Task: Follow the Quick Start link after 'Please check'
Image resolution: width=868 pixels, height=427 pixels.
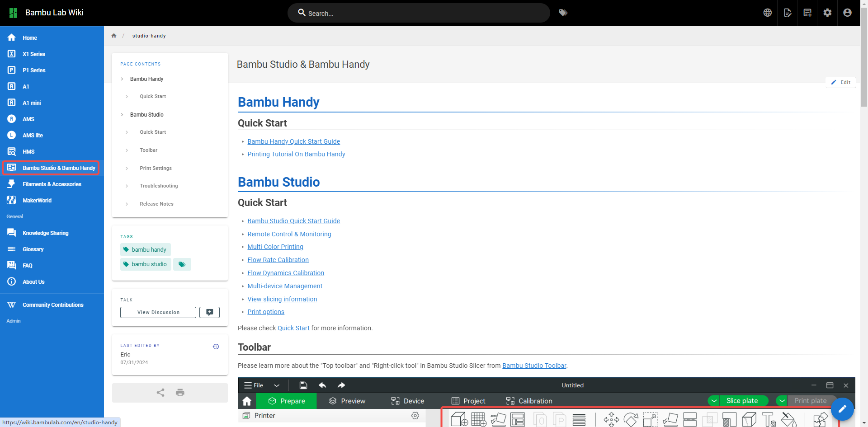Action: (x=293, y=328)
